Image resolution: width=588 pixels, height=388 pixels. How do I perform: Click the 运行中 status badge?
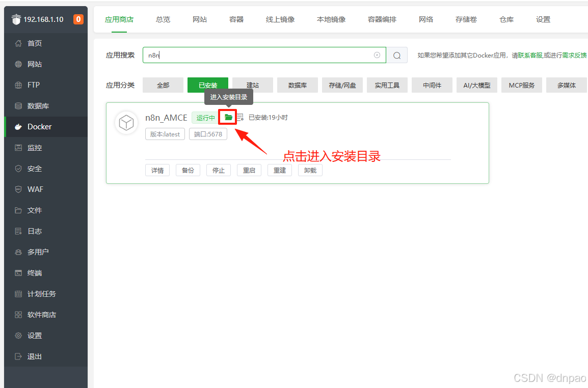pyautogui.click(x=205, y=118)
